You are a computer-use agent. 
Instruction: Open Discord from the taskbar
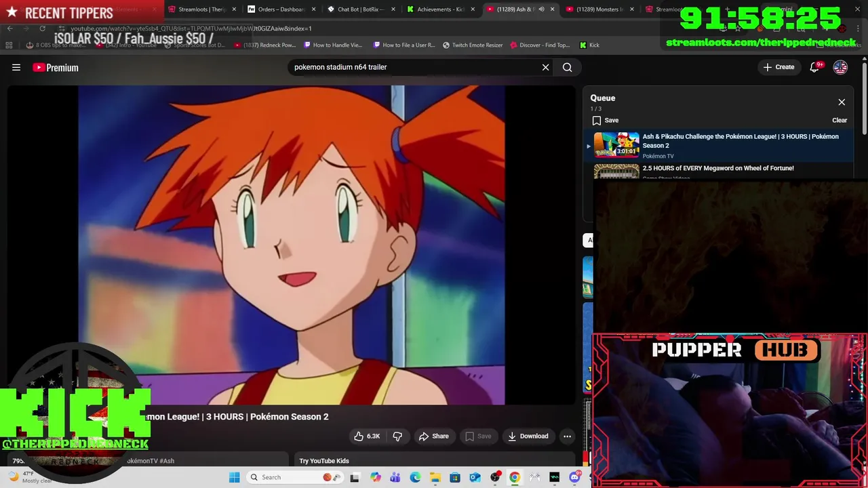[x=575, y=477]
